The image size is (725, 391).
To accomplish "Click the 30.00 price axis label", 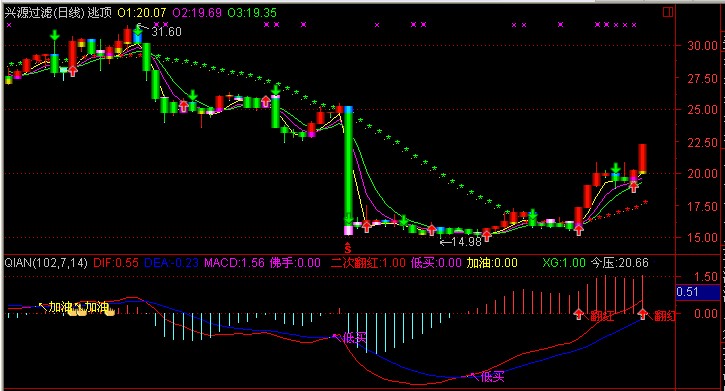I will (702, 46).
